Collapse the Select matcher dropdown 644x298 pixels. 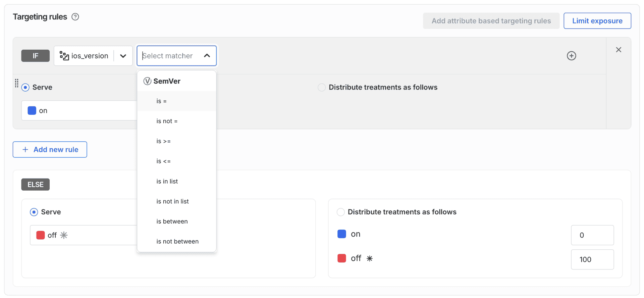click(x=207, y=56)
